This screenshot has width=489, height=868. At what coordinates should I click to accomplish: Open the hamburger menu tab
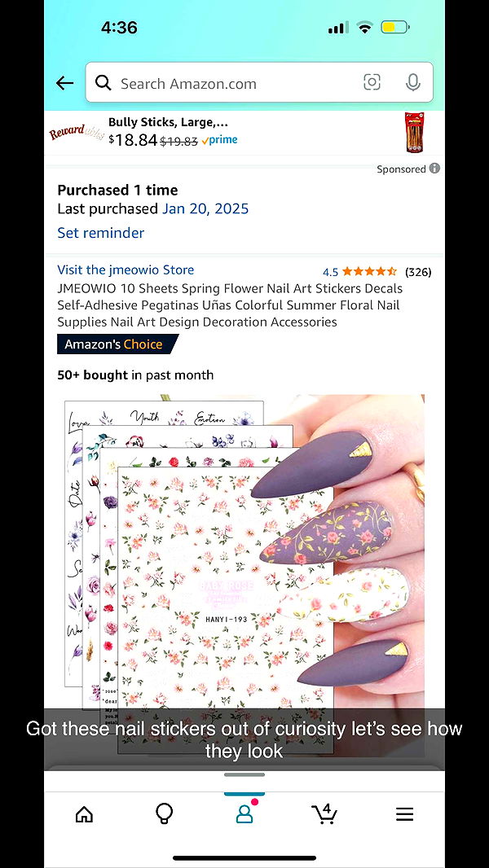tap(404, 813)
